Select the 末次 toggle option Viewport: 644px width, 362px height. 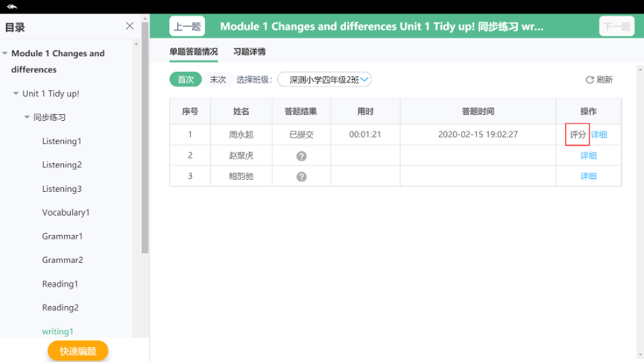click(218, 79)
